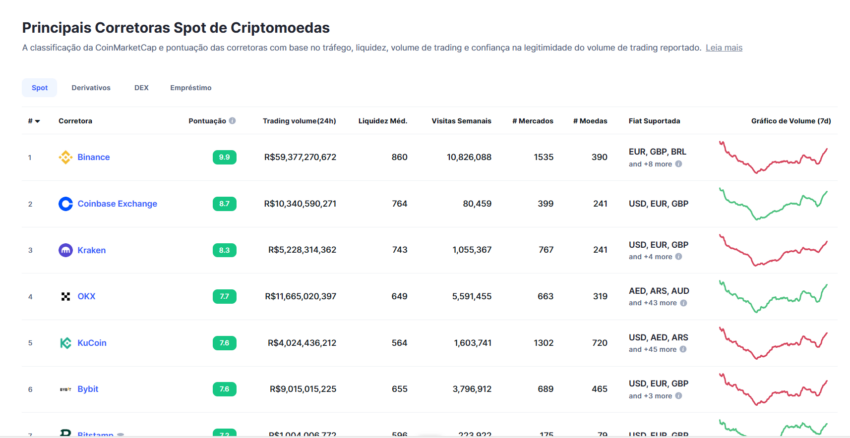The image size is (850, 438).
Task: Click OKX weekly visits 5,591,455
Action: (x=472, y=297)
